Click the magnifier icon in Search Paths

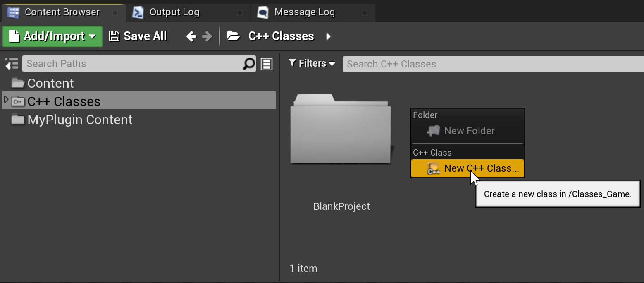click(248, 64)
